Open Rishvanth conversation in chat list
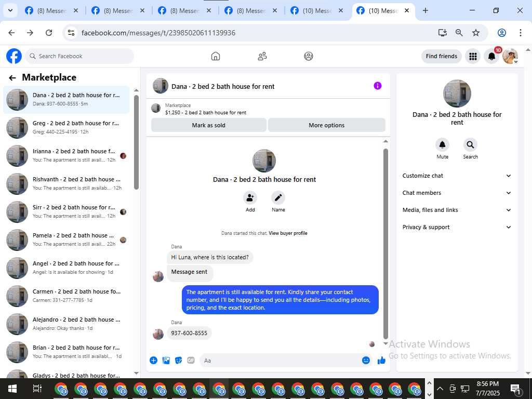This screenshot has width=532, height=399. [66, 184]
